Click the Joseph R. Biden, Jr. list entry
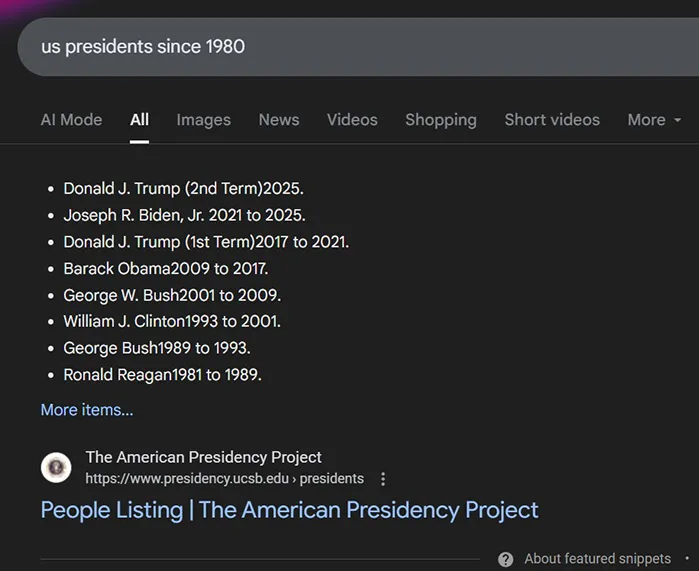This screenshot has height=571, width=699. (x=184, y=215)
